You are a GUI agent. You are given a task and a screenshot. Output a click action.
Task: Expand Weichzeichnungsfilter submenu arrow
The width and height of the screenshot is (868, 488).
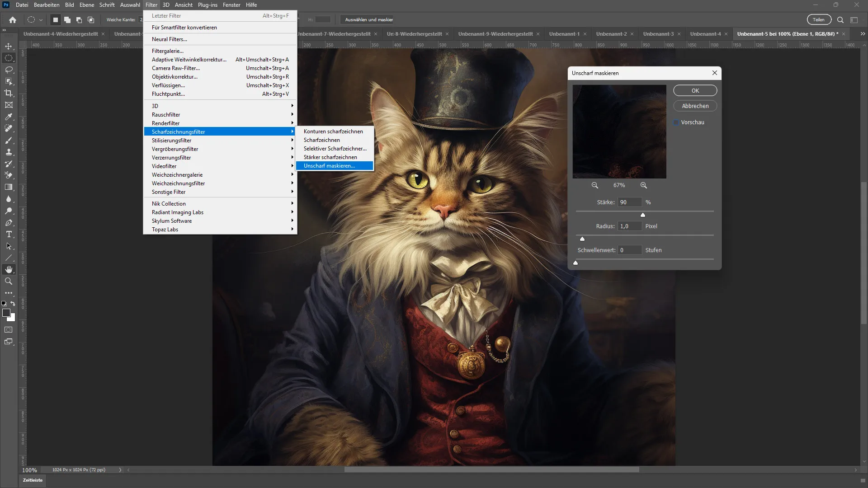[x=292, y=183]
